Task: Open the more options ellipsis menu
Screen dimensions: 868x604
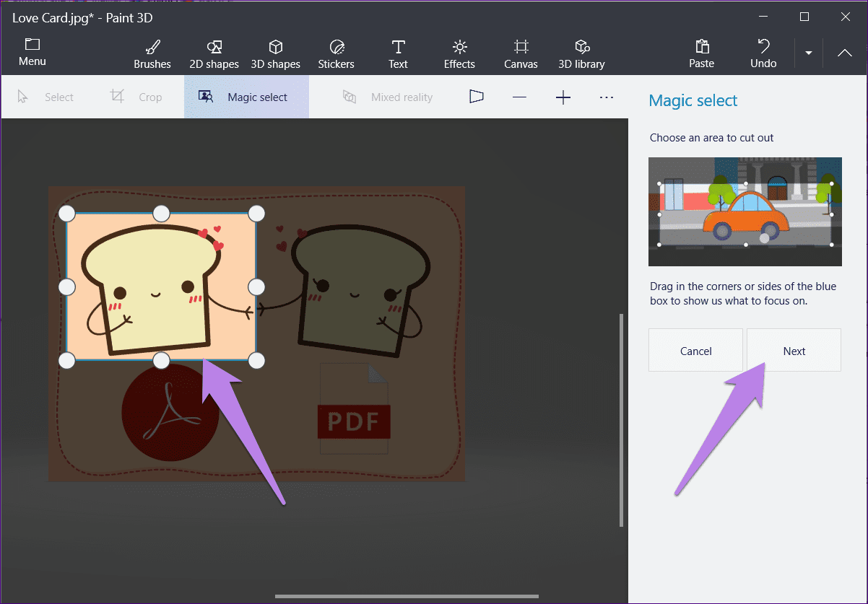Action: pos(607,97)
